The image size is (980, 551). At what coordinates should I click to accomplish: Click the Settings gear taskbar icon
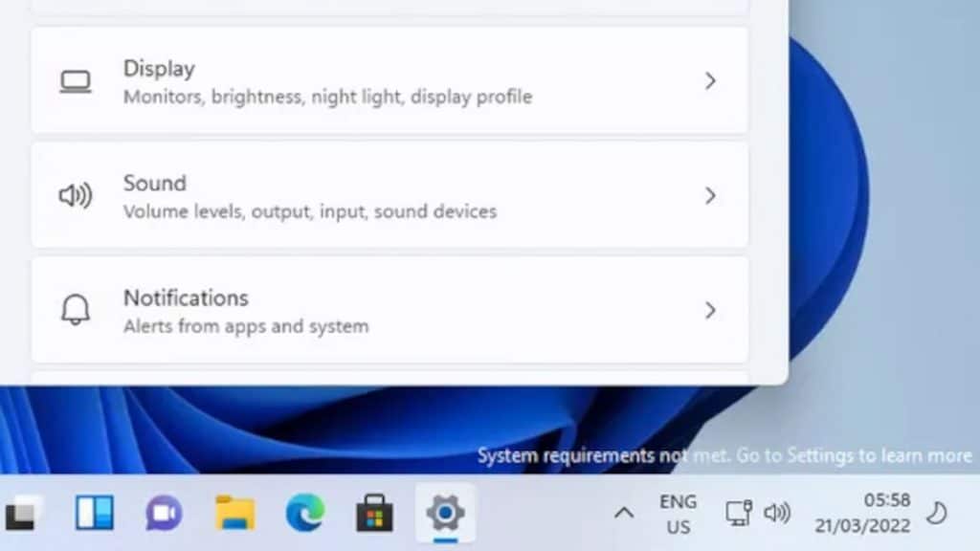(445, 514)
